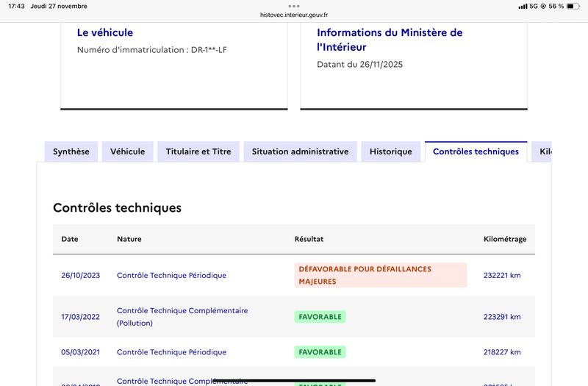This screenshot has width=588, height=386.
Task: Click the Date column header
Action: tap(70, 239)
